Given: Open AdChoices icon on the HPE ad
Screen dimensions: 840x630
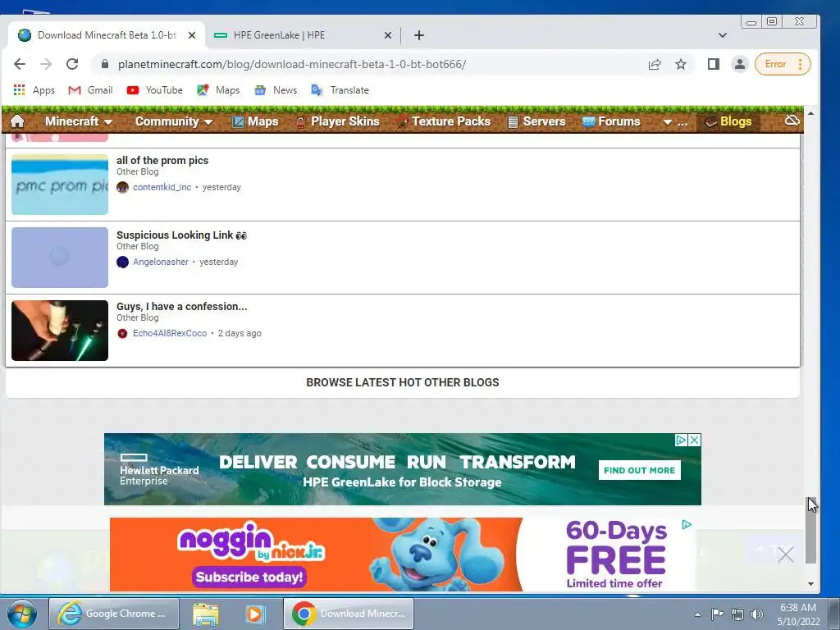Looking at the screenshot, I should click(681, 440).
